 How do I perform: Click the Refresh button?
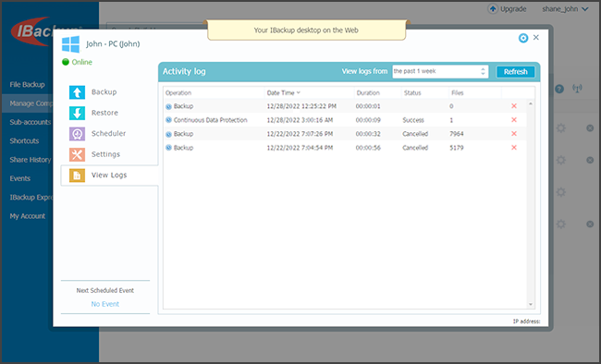click(516, 72)
